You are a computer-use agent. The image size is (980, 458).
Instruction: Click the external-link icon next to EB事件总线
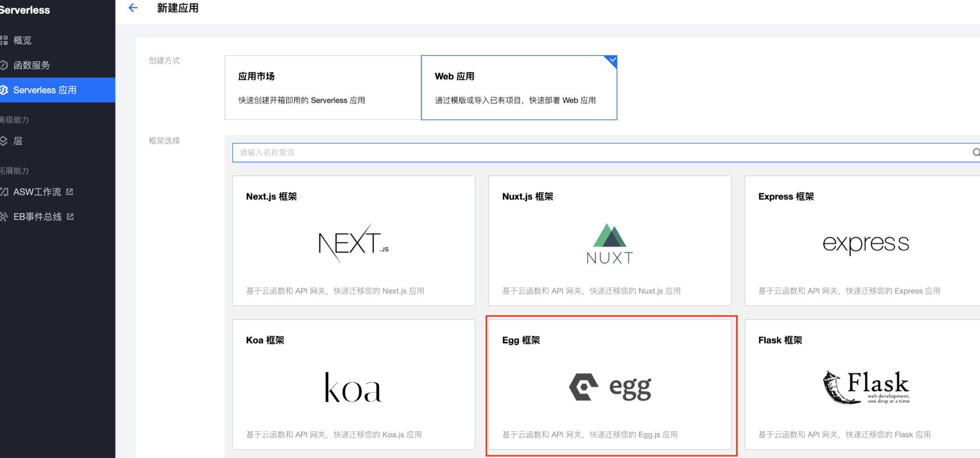pos(70,217)
